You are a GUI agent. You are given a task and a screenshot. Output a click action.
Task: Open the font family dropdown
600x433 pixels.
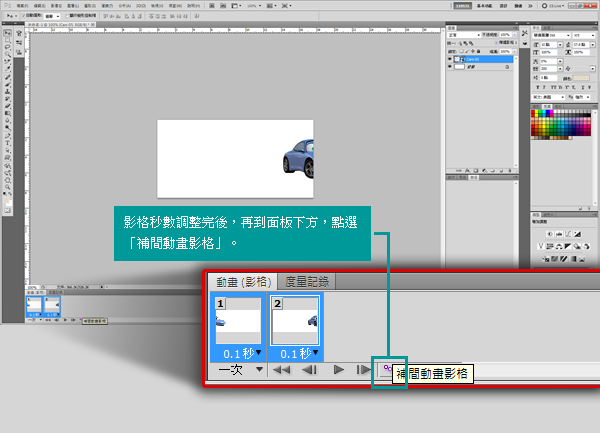click(551, 35)
